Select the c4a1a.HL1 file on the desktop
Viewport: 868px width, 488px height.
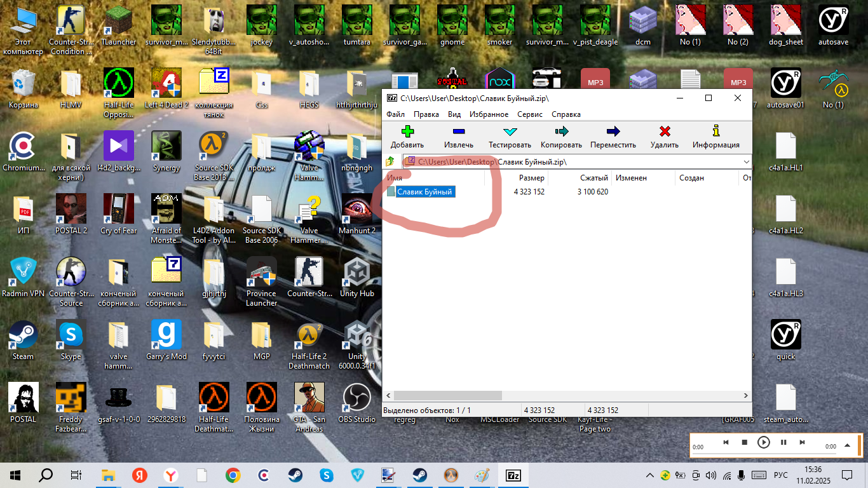(786, 152)
